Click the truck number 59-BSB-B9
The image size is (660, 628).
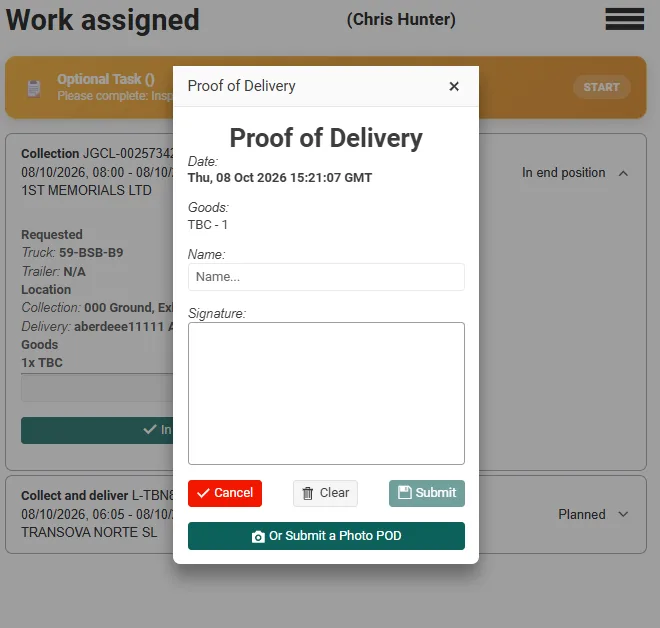91,253
